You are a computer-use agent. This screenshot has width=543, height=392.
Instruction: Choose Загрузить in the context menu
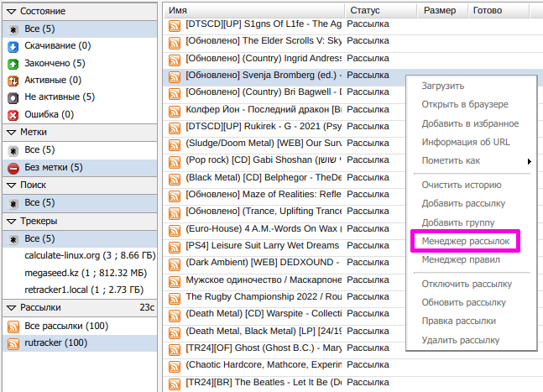tap(442, 86)
